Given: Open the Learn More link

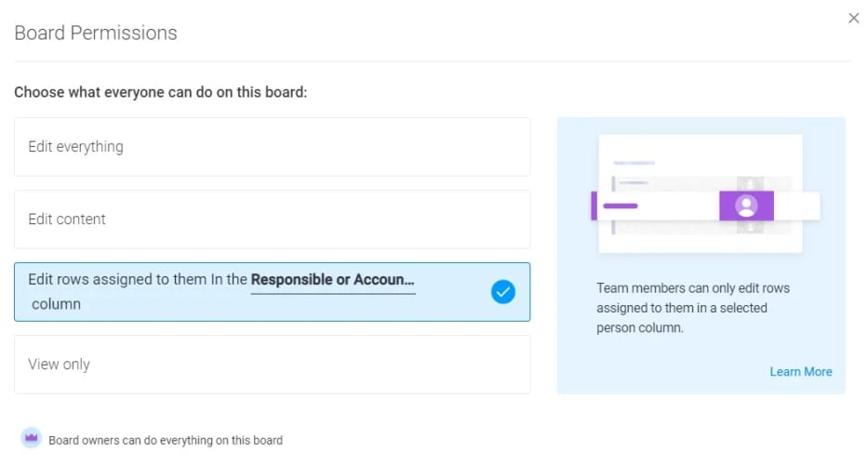Looking at the screenshot, I should tap(800, 372).
